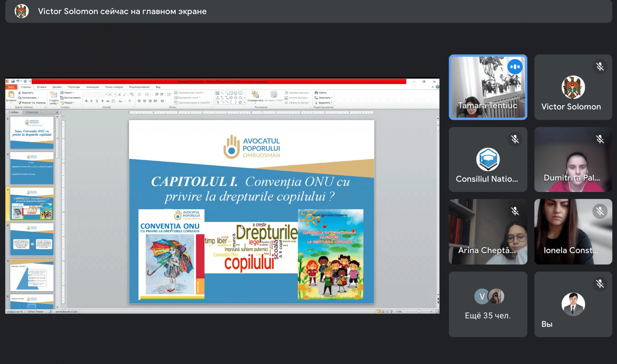
Task: Click the zoom-out minus icon in status bar
Action: [405, 312]
